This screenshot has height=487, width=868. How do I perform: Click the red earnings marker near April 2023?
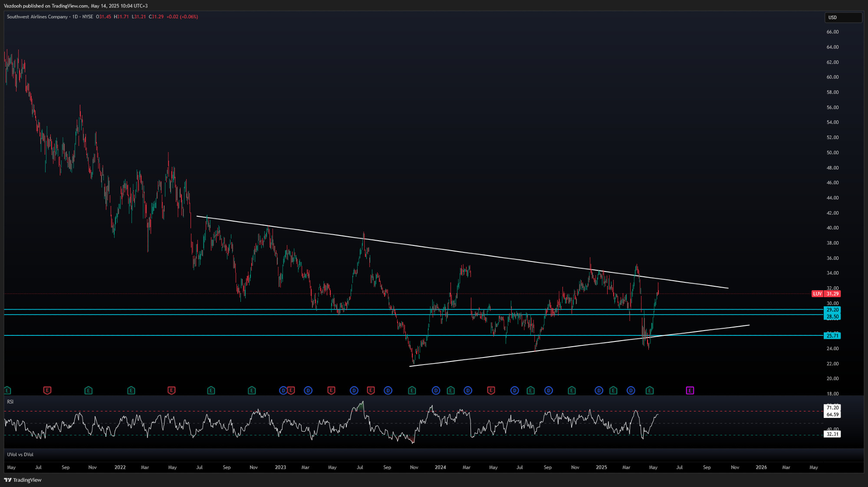[331, 391]
